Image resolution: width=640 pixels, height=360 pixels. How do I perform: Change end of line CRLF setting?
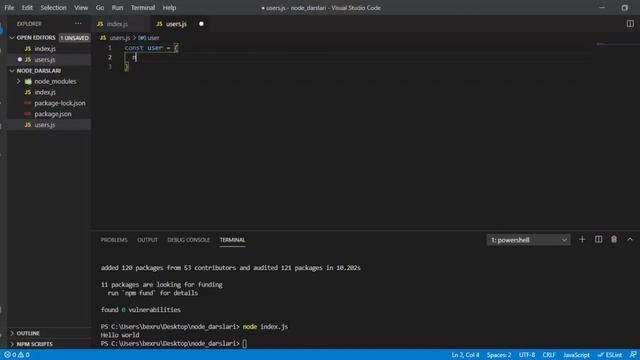pyautogui.click(x=549, y=355)
